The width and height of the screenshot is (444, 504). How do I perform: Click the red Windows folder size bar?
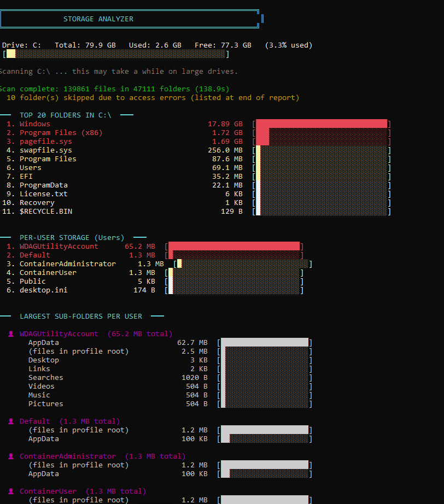point(322,124)
